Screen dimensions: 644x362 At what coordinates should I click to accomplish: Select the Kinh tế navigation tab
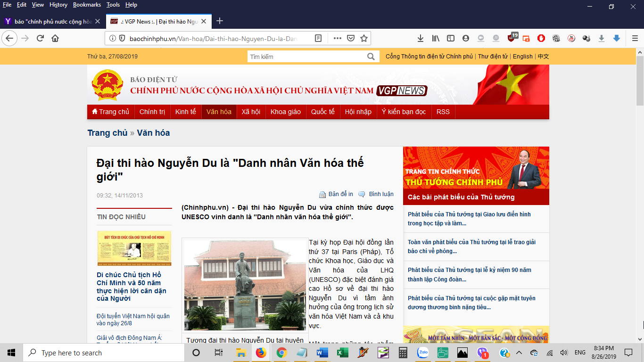185,112
